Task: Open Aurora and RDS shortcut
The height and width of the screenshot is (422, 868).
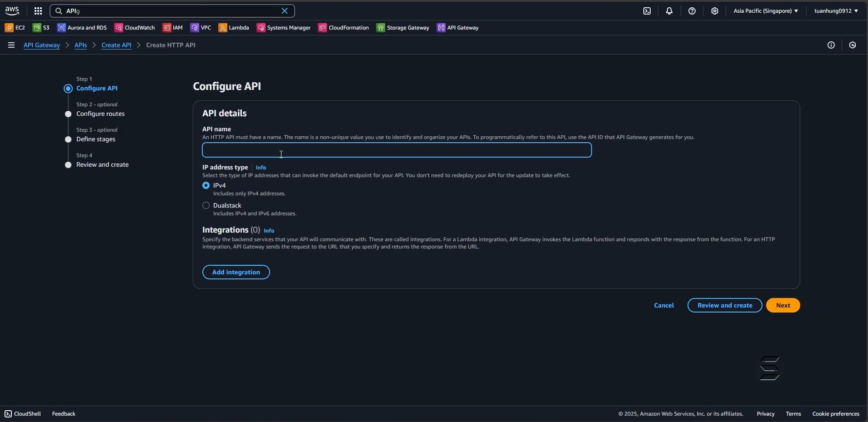Action: click(x=82, y=28)
